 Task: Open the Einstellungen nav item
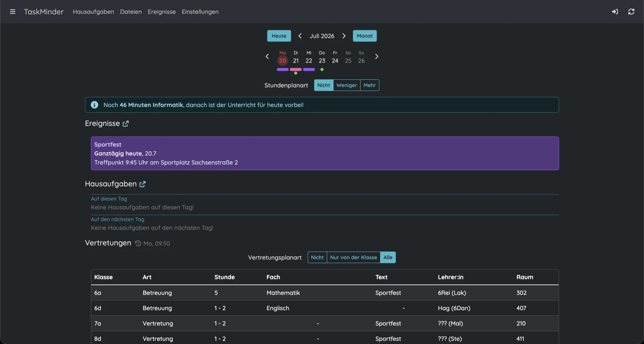click(200, 12)
